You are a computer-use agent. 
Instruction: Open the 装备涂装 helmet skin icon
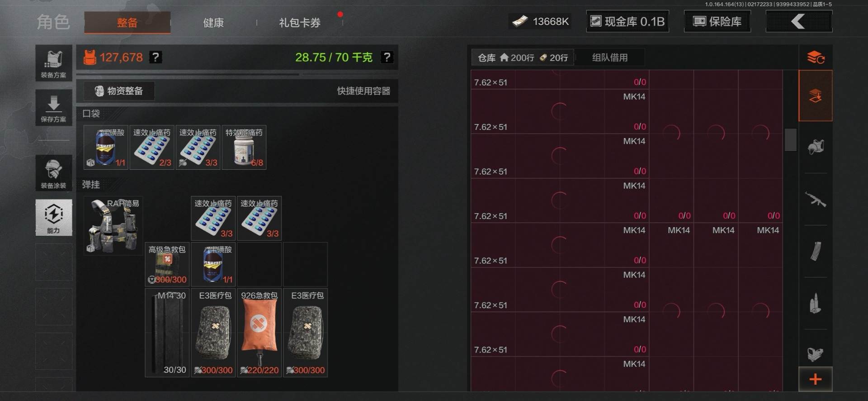[x=54, y=173]
